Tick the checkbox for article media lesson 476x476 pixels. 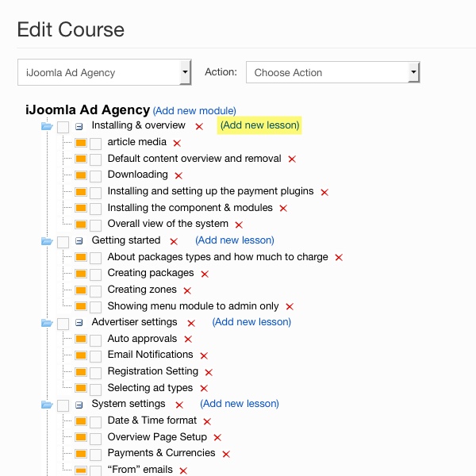tap(96, 144)
